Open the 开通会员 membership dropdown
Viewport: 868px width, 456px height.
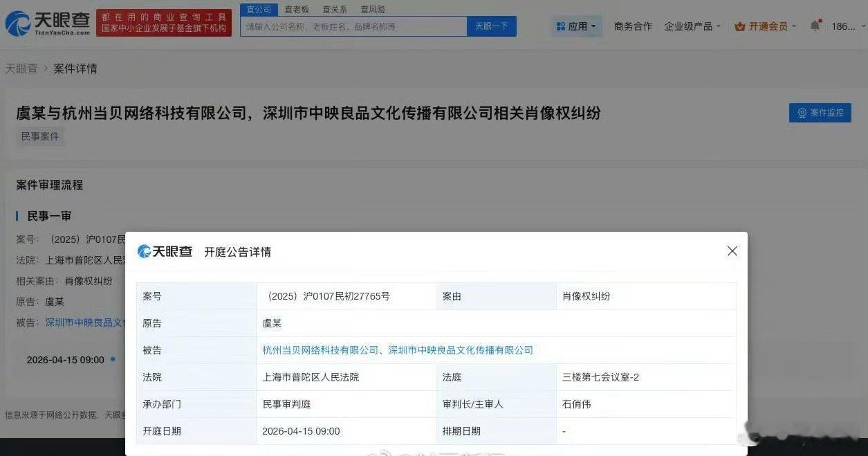tap(766, 26)
